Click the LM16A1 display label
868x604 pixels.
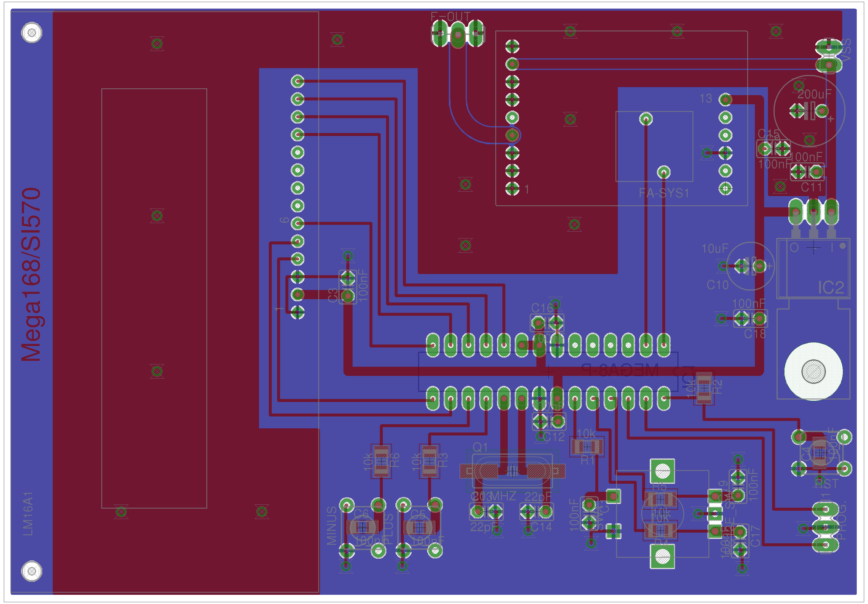coord(28,514)
